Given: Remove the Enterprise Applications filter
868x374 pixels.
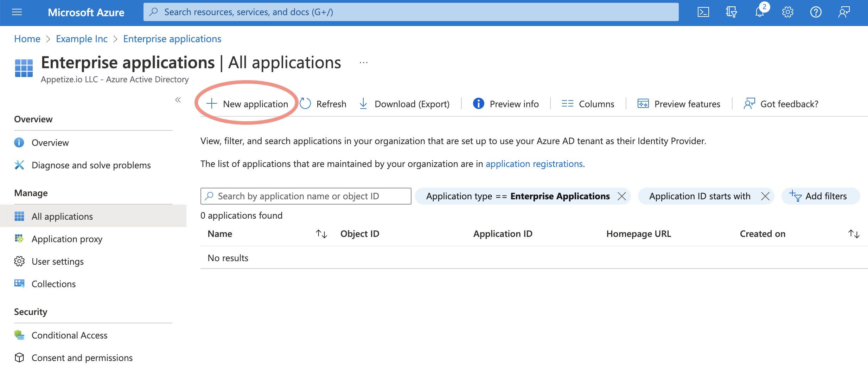Looking at the screenshot, I should (622, 196).
